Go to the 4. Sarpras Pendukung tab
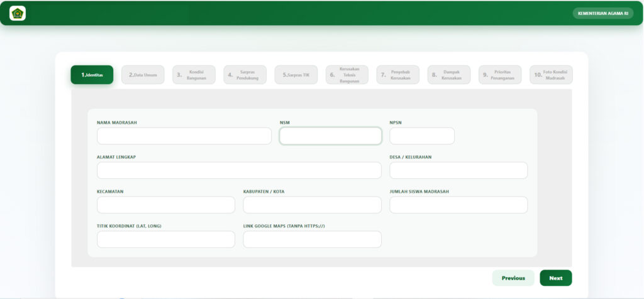This screenshot has height=299, width=644. (x=245, y=75)
